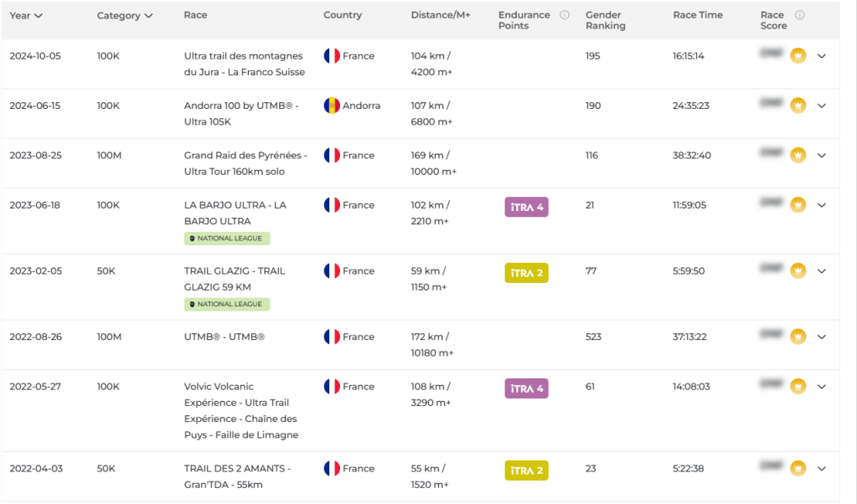Viewport: 857px width, 504px height.
Task: Click the Race Score info icon
Action: coord(800,15)
